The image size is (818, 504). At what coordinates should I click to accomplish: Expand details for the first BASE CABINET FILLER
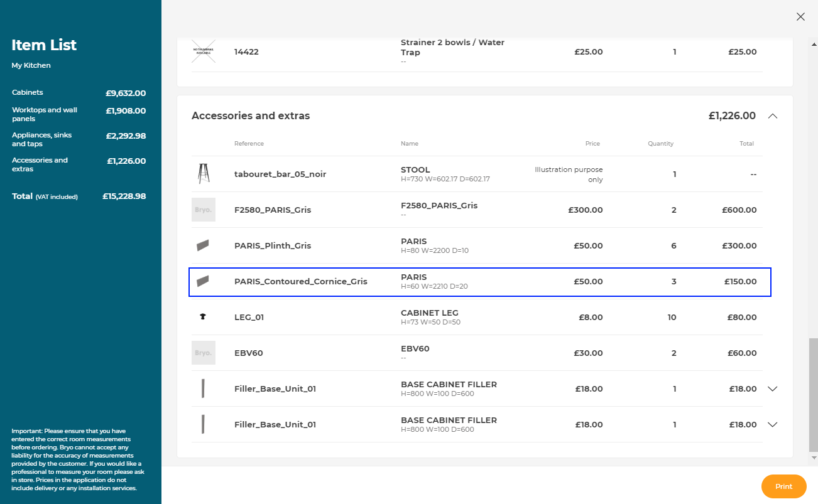773,389
